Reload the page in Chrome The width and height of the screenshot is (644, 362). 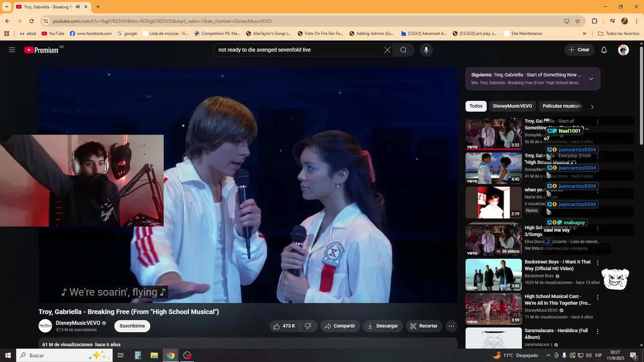coord(32,21)
